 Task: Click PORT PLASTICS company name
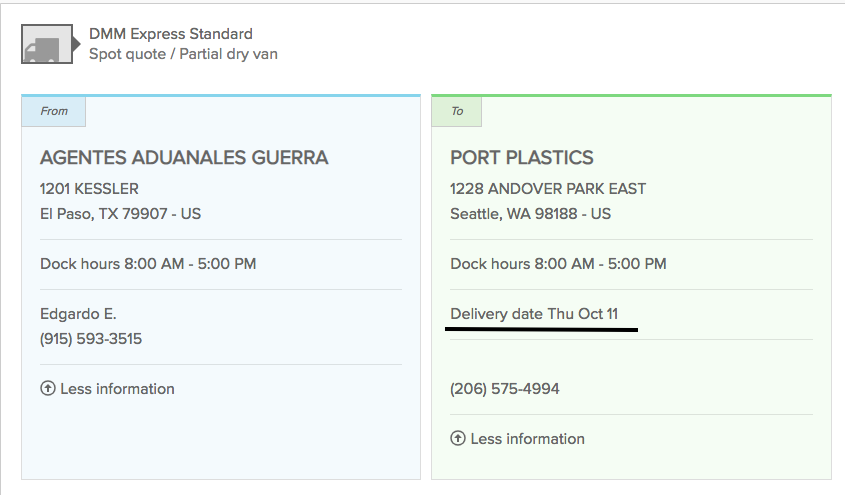[522, 157]
